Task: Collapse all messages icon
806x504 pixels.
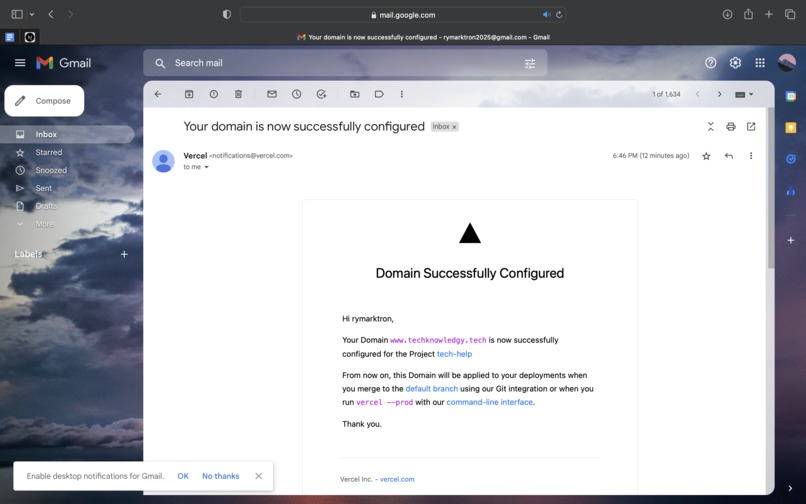Action: [x=710, y=127]
